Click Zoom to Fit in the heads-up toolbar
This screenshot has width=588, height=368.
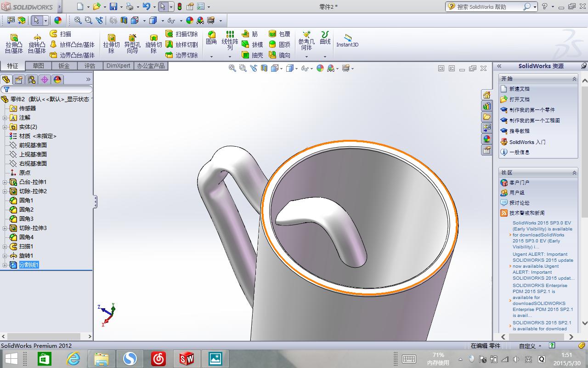coord(232,68)
